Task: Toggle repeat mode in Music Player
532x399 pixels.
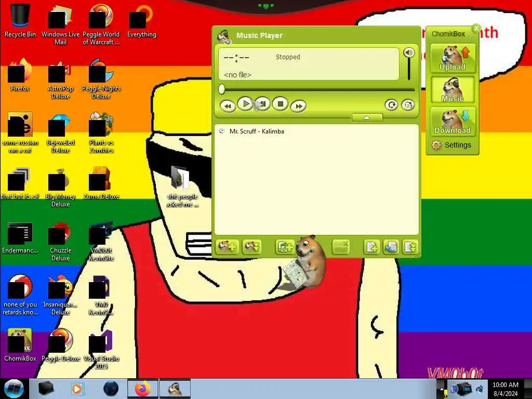Action: point(392,105)
